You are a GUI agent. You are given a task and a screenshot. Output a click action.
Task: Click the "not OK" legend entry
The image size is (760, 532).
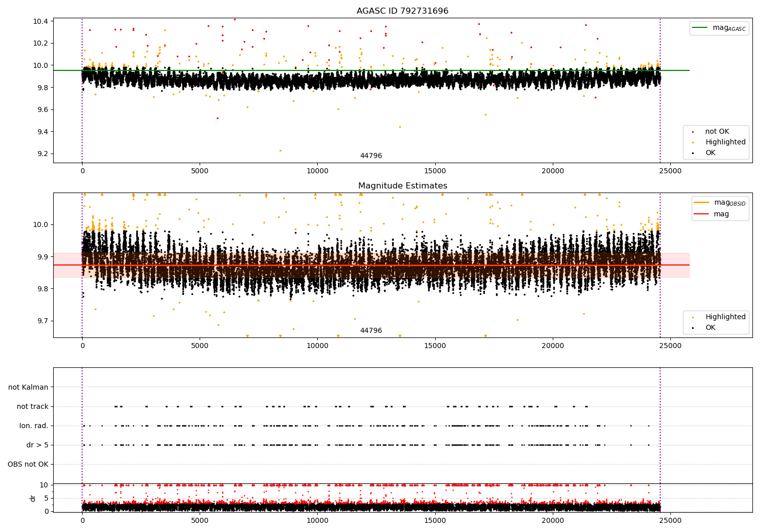click(x=717, y=132)
